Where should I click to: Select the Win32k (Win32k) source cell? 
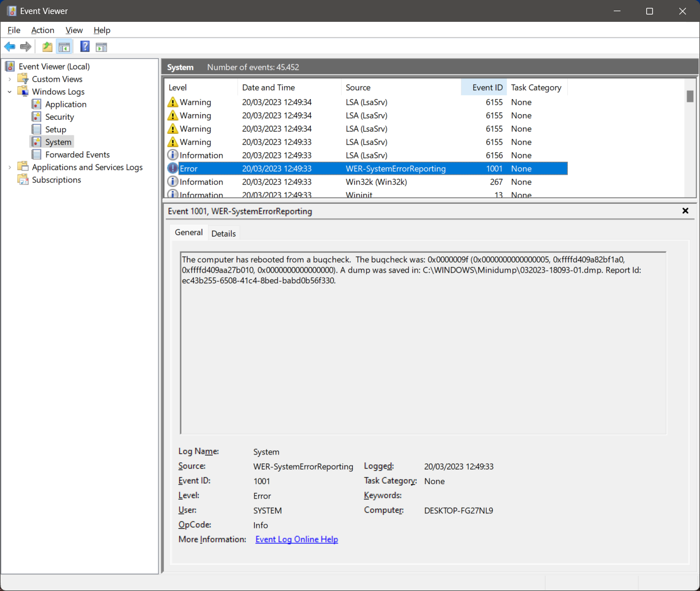click(376, 182)
